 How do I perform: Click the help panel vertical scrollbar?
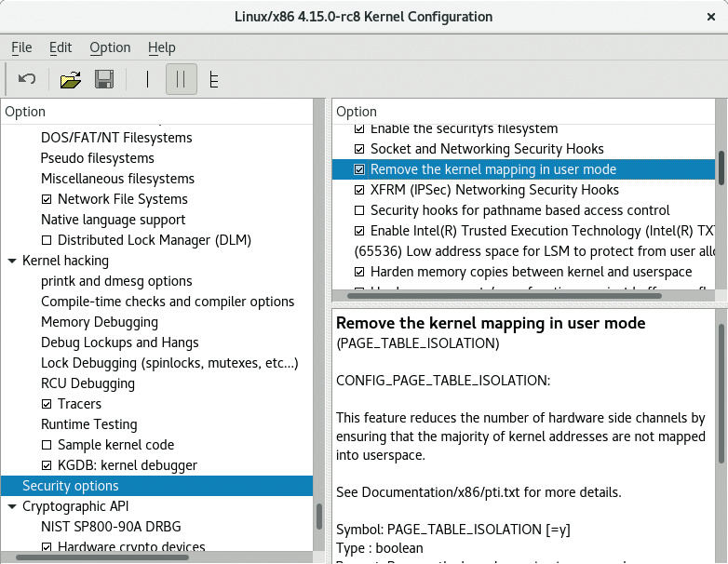[x=721, y=391]
